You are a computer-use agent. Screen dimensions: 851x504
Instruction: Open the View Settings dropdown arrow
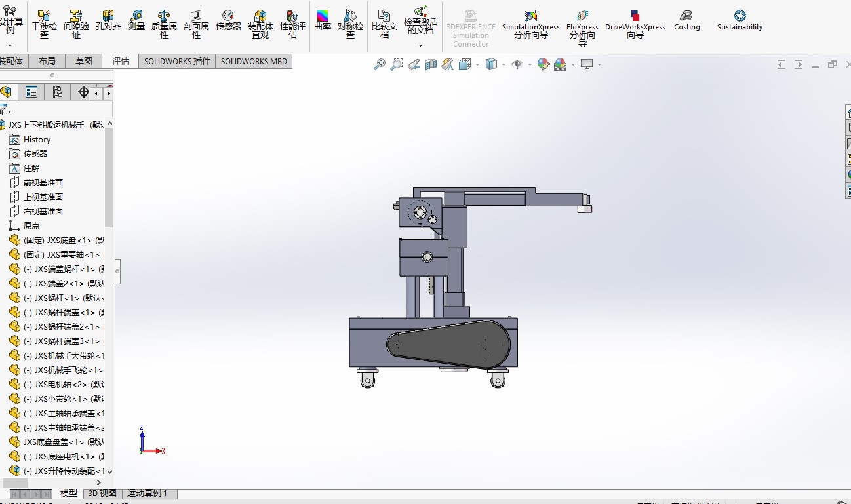[x=599, y=64]
